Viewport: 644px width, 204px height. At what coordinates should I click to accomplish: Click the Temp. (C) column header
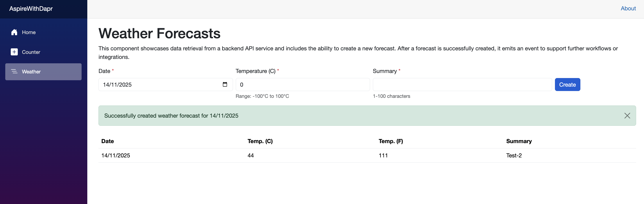click(x=260, y=141)
